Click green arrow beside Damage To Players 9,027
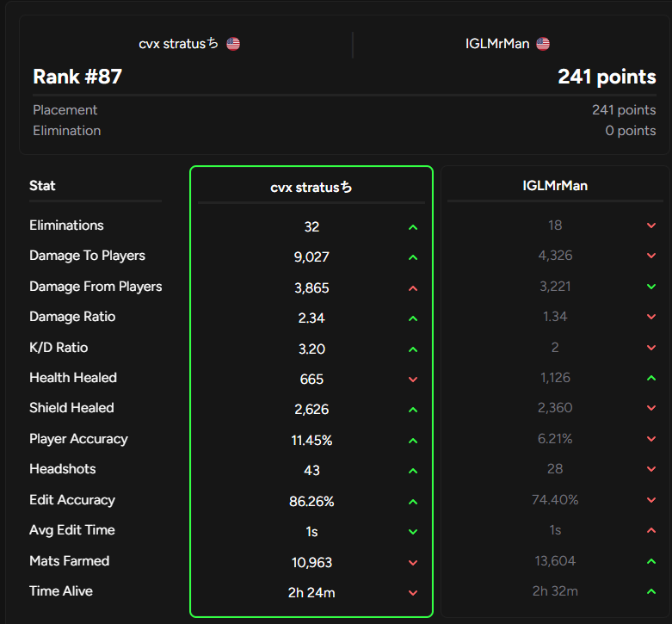The width and height of the screenshot is (672, 624). (x=413, y=257)
